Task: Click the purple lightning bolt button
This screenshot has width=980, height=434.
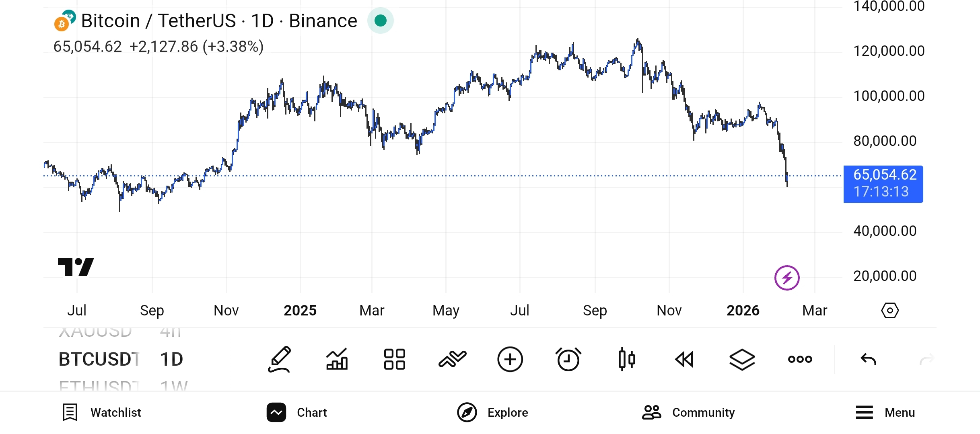Action: (x=787, y=278)
